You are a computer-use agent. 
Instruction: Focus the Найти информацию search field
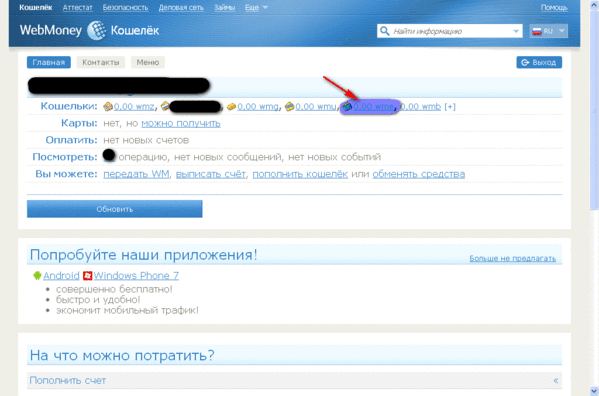(450, 31)
